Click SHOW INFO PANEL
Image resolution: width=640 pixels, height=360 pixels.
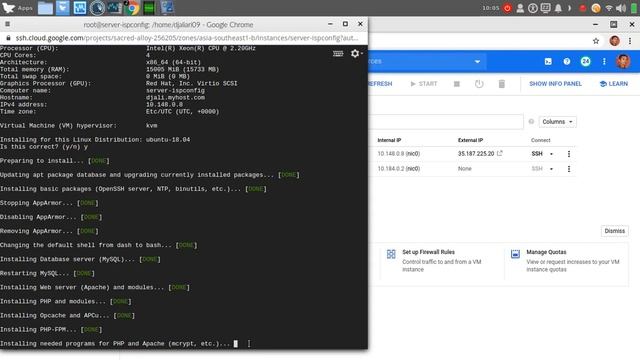coord(555,84)
